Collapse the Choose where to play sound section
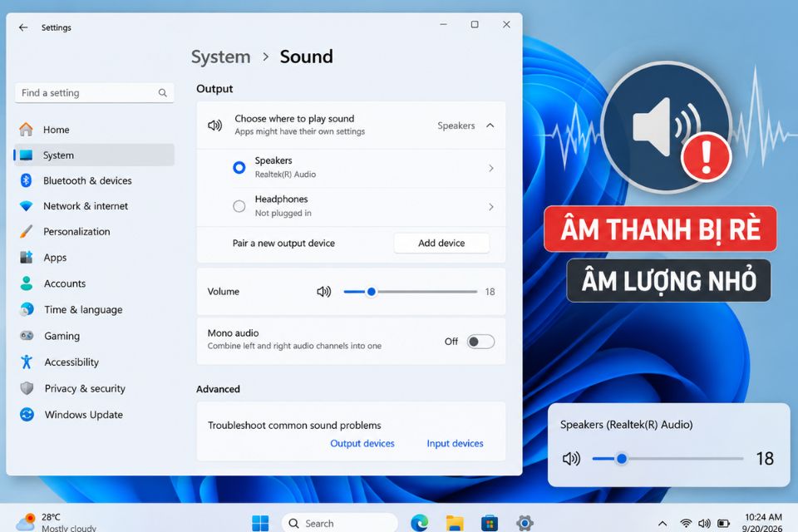 click(x=490, y=126)
